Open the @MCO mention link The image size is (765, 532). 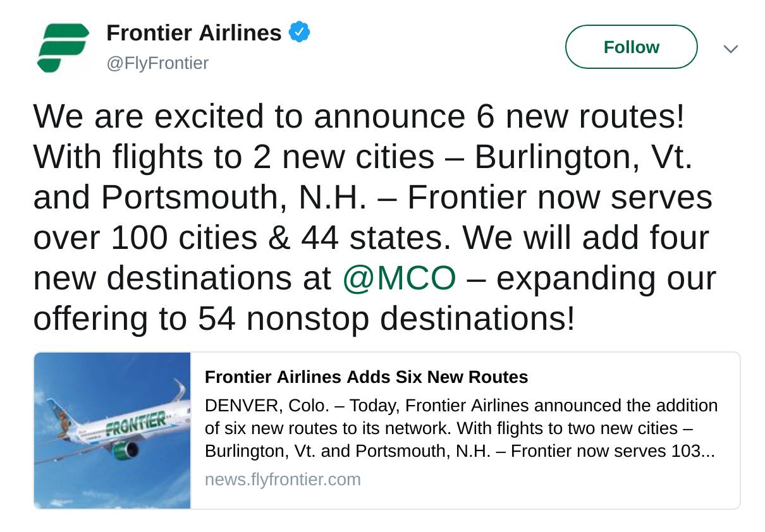(x=399, y=278)
